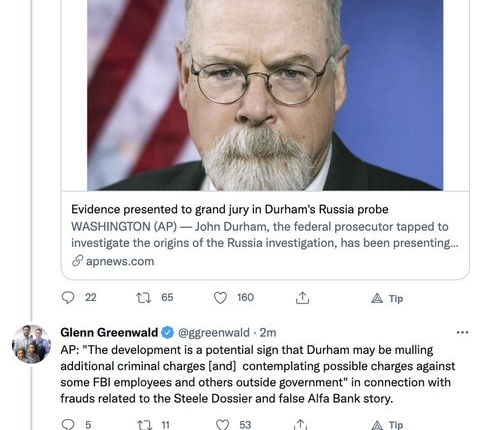Open the 'Evidence presented to grand jury' headline
Screen dimensions: 482x430
click(230, 209)
